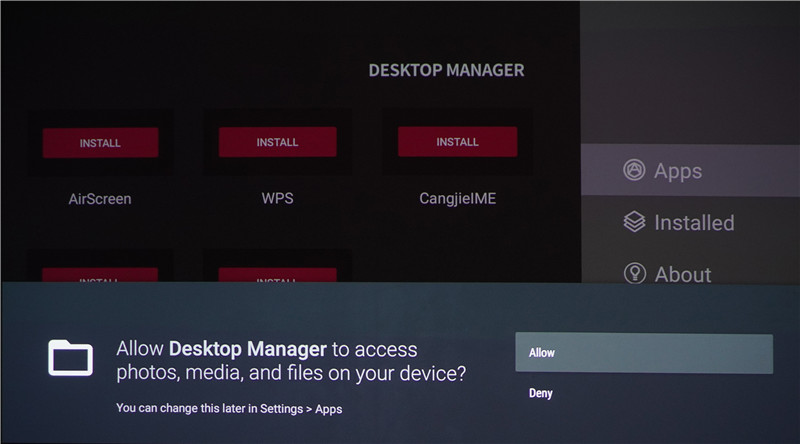Install the WPS app
This screenshot has width=800, height=444.
[278, 142]
